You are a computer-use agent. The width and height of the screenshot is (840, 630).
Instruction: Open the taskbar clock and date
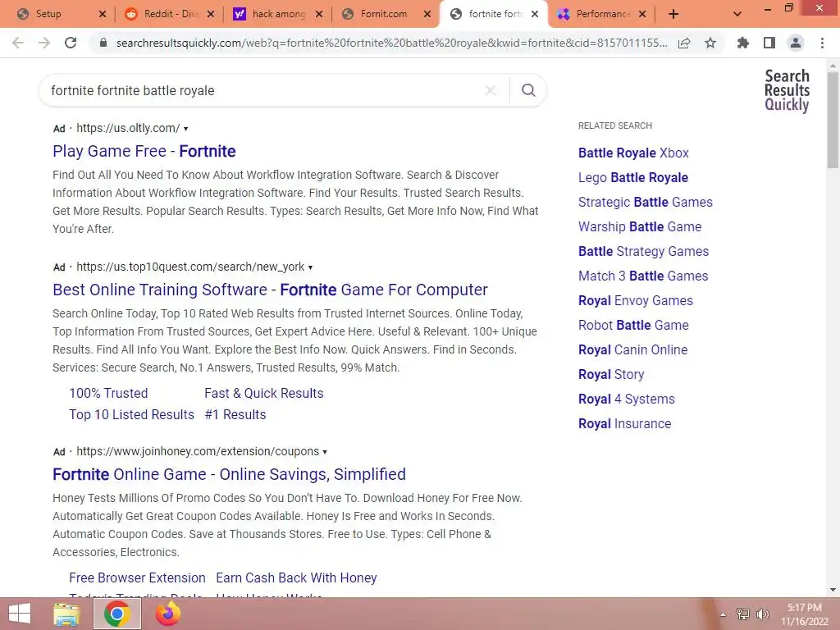tap(804, 614)
